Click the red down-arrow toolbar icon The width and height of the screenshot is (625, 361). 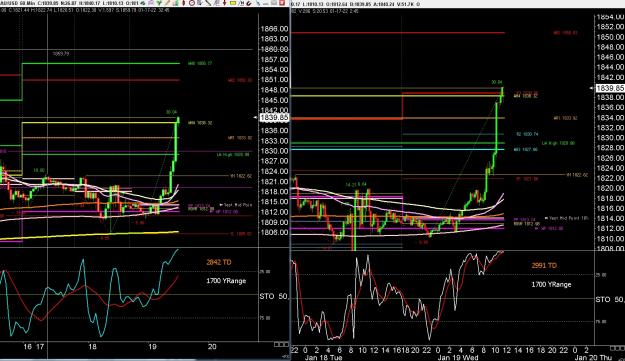click(224, 3)
